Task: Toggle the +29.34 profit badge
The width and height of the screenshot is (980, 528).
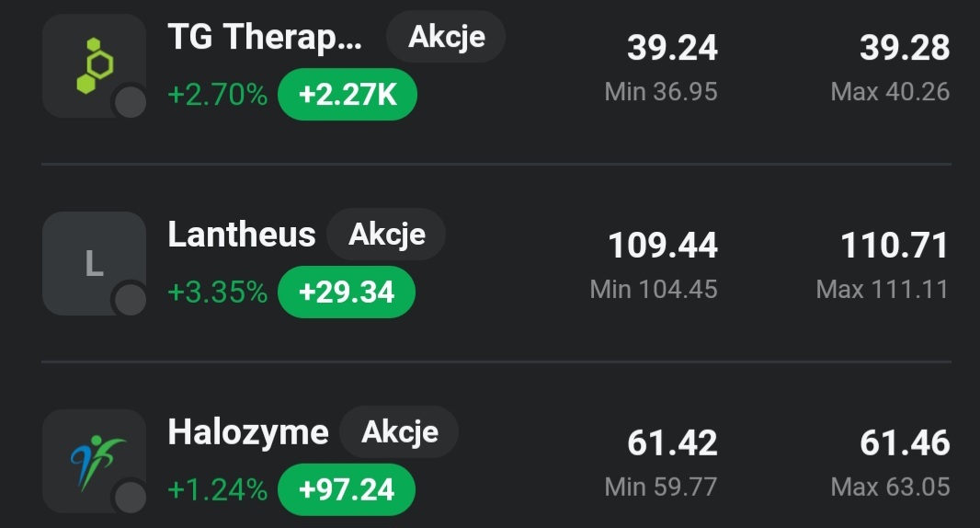Action: click(347, 293)
